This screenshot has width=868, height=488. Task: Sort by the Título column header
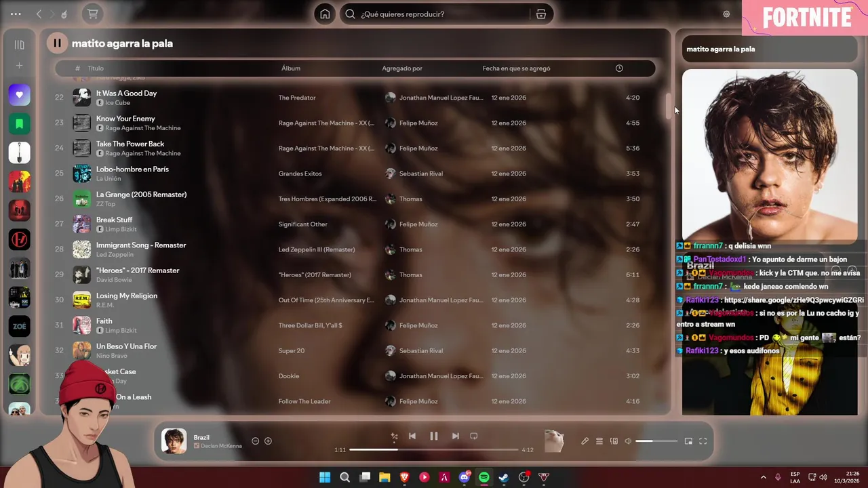click(96, 68)
